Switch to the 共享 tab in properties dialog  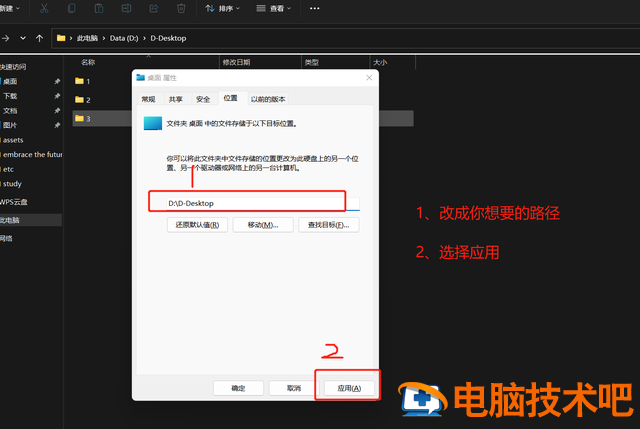tap(176, 99)
